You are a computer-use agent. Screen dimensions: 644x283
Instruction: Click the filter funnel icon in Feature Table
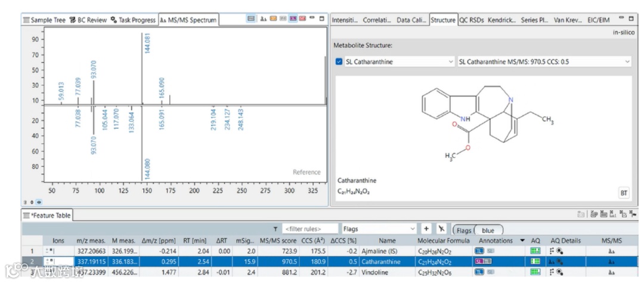[275, 229]
